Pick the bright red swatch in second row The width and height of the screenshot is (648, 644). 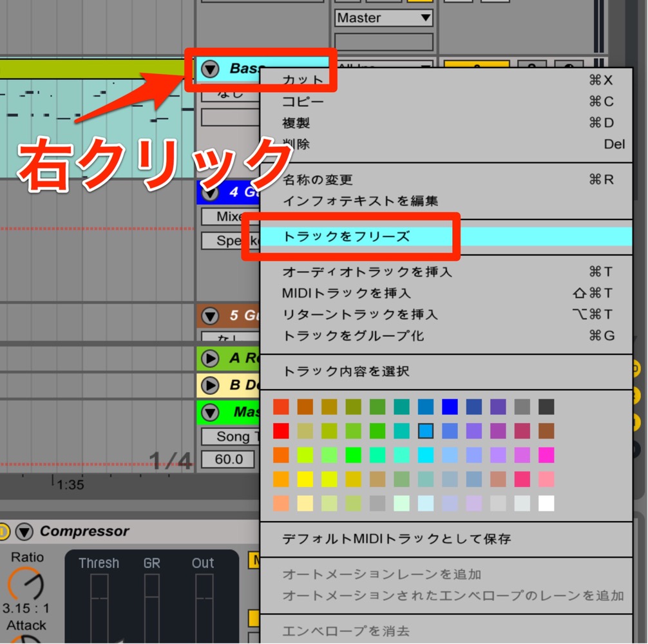[281, 431]
